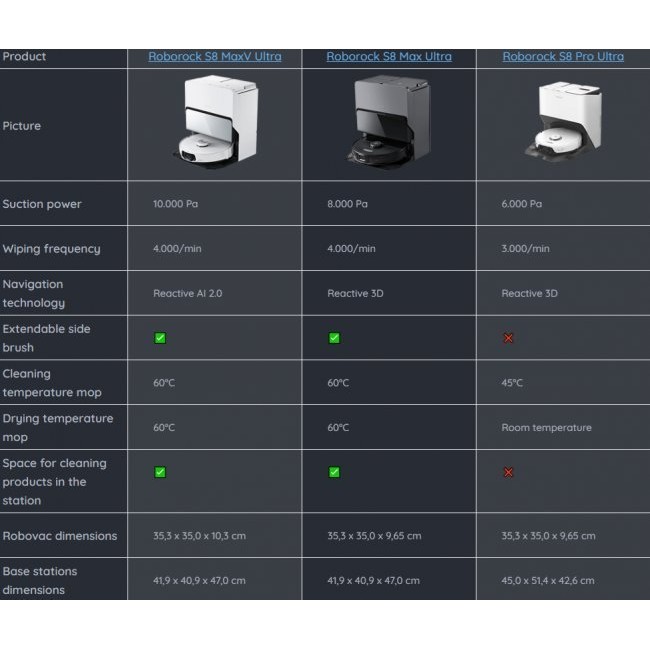This screenshot has height=650, width=650.
Task: Click the 45°C cleaning temperature value
Action: coord(512,383)
